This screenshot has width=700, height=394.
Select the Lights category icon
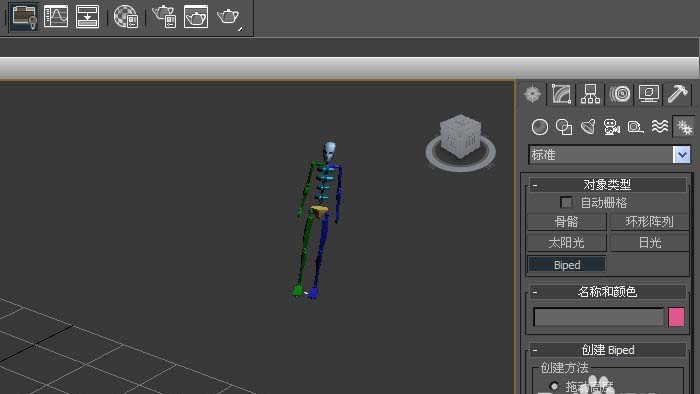[x=588, y=127]
